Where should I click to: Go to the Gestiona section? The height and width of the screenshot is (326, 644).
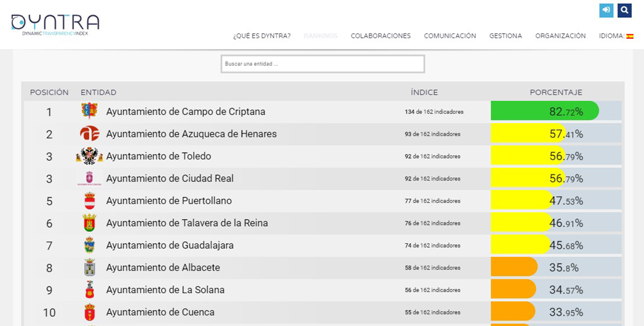505,36
